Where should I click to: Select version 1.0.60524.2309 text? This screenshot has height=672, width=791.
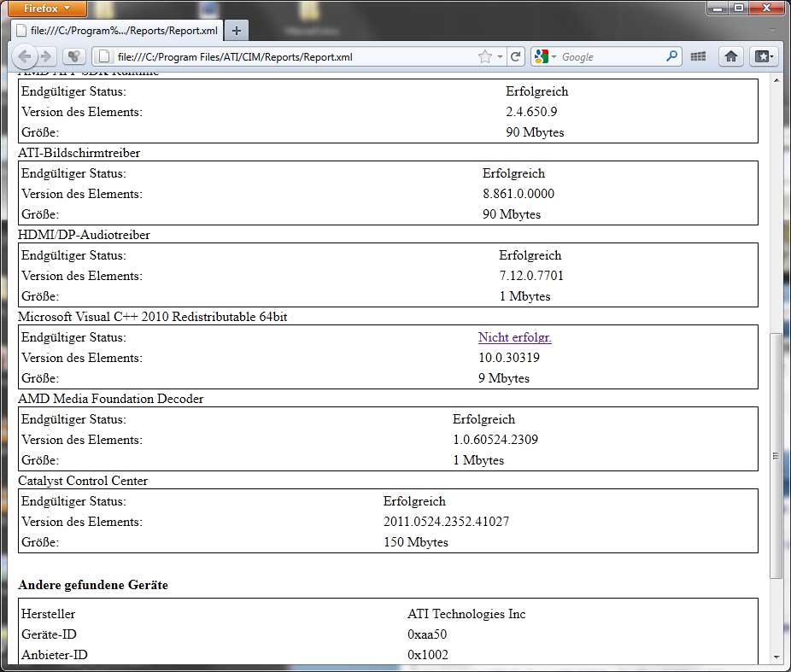[x=495, y=440]
